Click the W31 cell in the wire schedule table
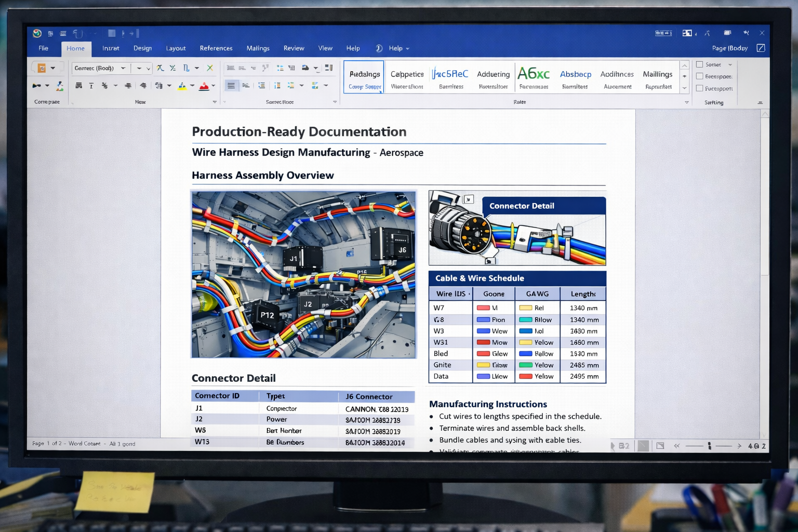 [450, 342]
